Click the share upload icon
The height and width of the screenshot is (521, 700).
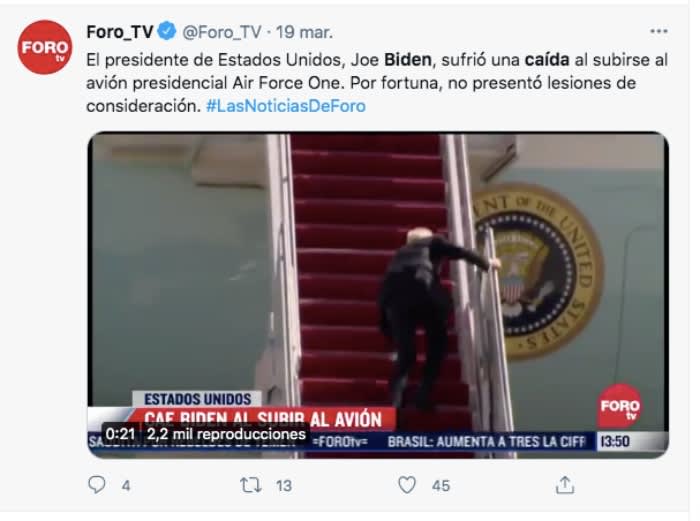565,485
